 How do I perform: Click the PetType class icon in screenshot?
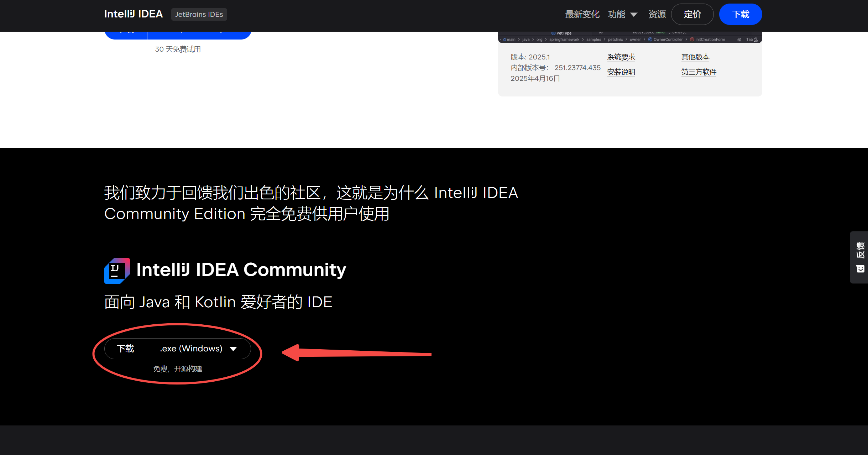(x=553, y=33)
